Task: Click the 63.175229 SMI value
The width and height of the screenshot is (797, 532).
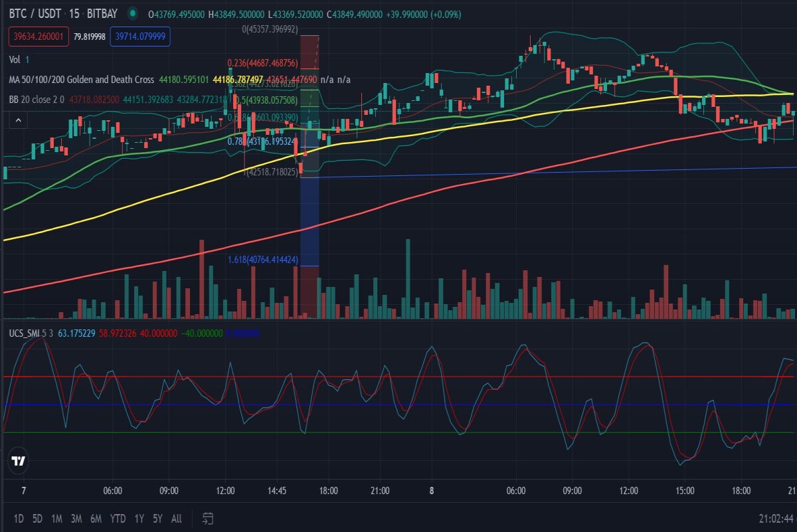Action: 76,333
